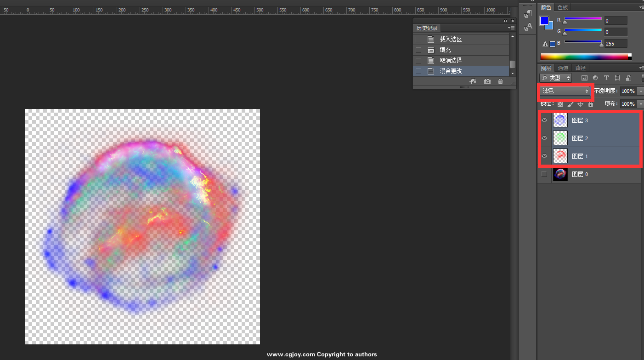The height and width of the screenshot is (360, 644).
Task: Close the history panel
Action: point(513,21)
